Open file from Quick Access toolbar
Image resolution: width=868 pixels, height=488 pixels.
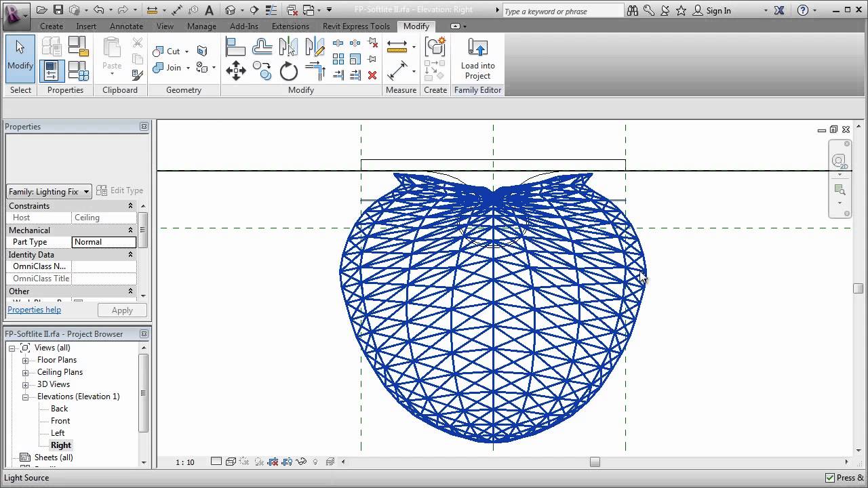click(x=42, y=10)
